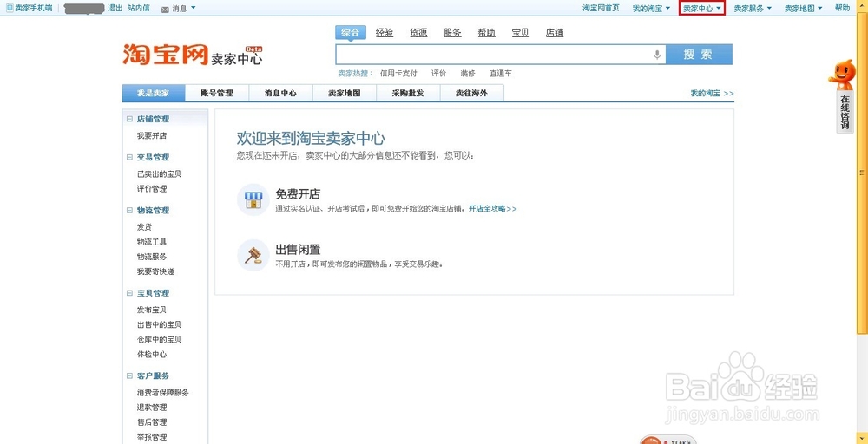Collapse the 店铺管理 section
Viewport: 868px width, 444px height.
[x=129, y=119]
